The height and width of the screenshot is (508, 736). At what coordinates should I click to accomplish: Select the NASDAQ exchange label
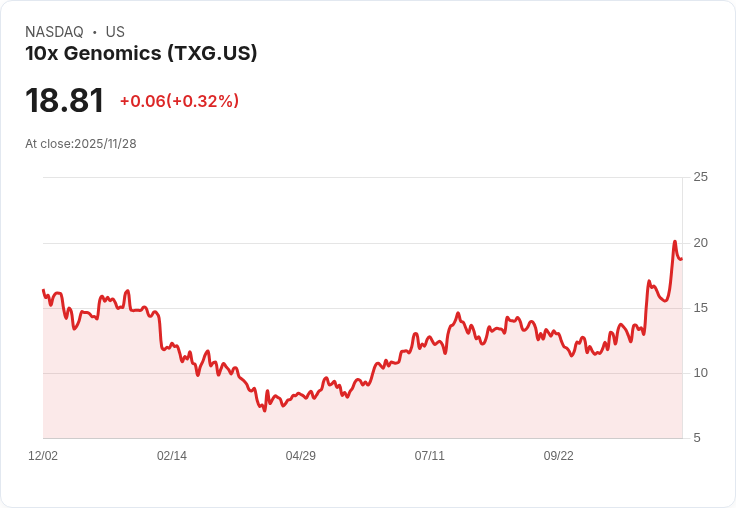(54, 32)
